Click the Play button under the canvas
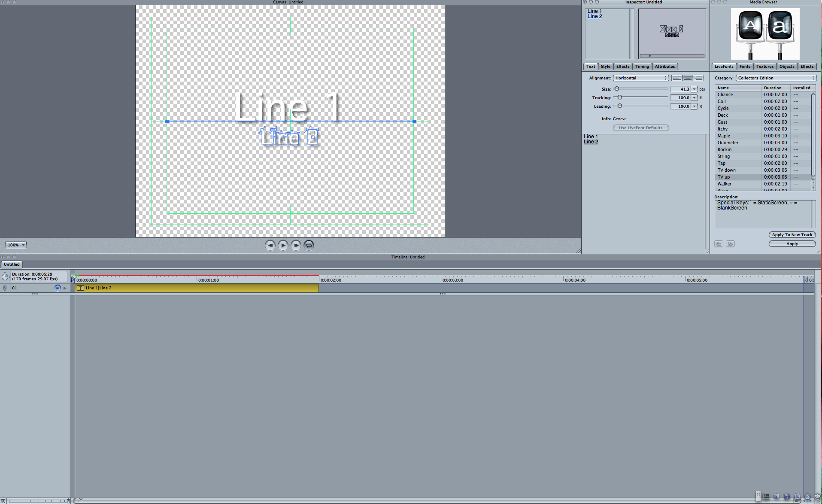The width and height of the screenshot is (822, 504). 283,245
